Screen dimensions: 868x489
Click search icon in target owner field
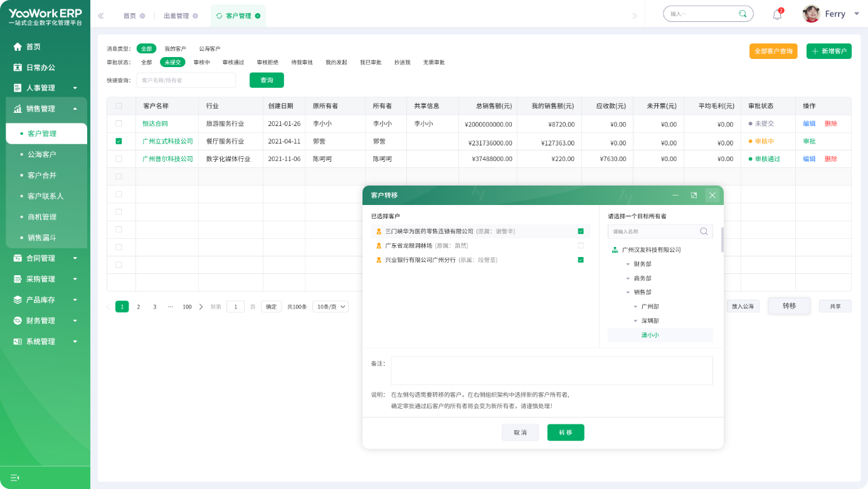point(704,231)
